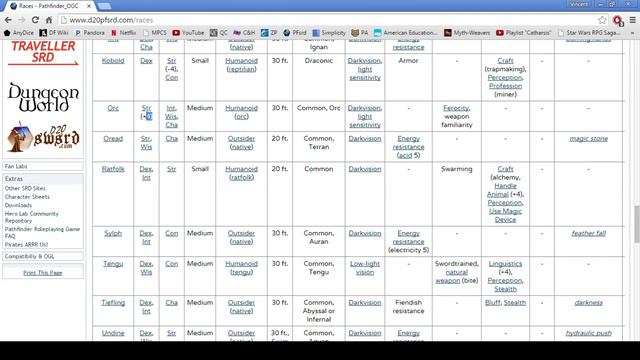Open the Pandora bookmark

[x=90, y=33]
